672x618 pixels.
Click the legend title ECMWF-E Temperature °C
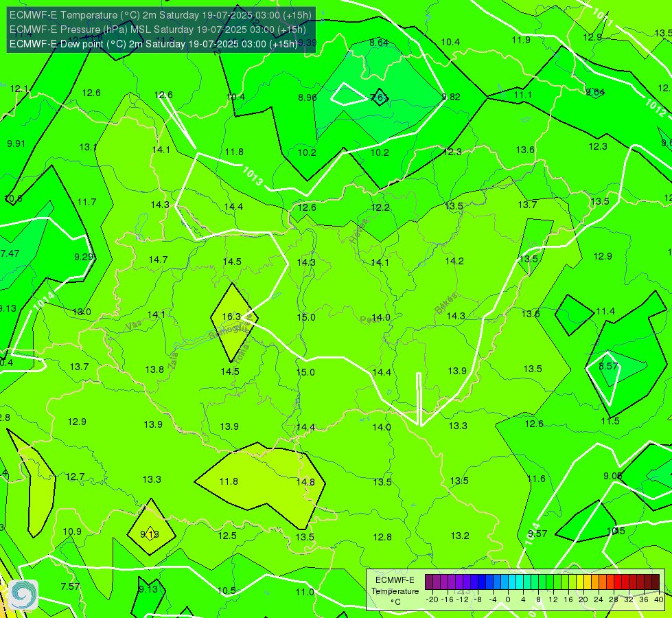point(395,591)
